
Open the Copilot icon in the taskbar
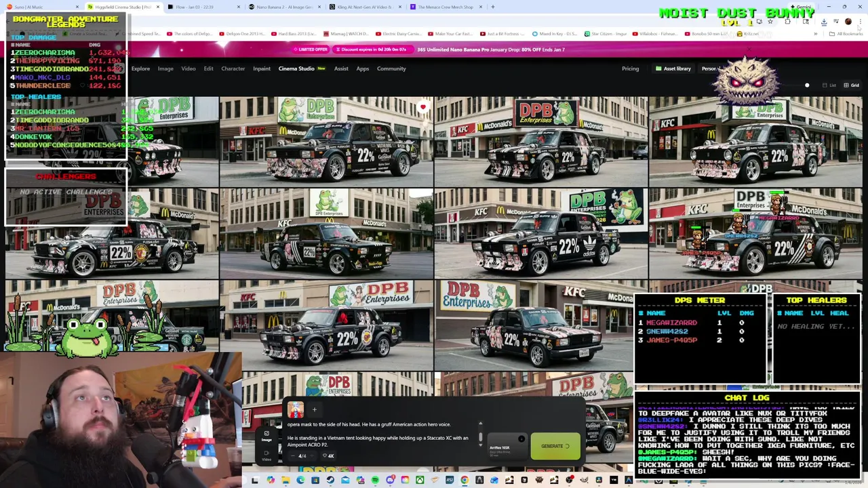click(x=271, y=480)
